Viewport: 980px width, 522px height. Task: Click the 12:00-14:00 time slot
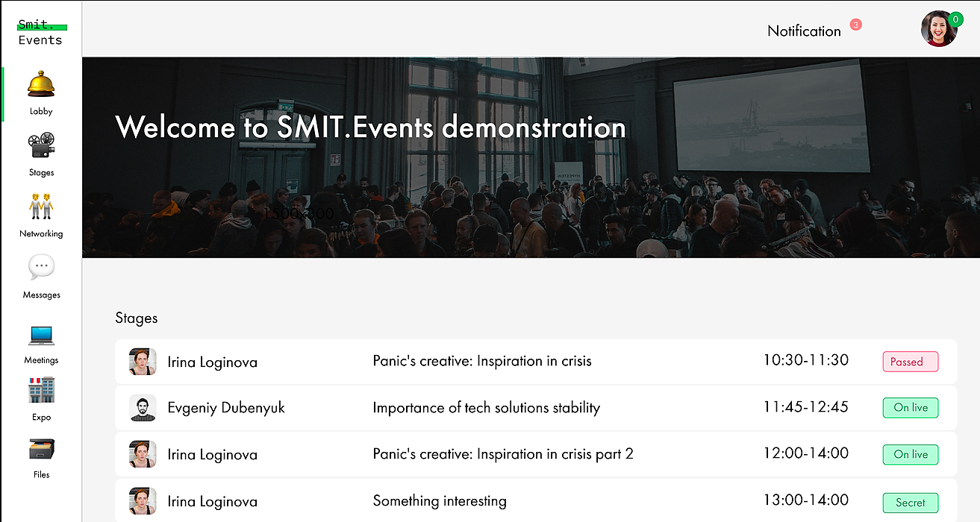[x=806, y=453]
